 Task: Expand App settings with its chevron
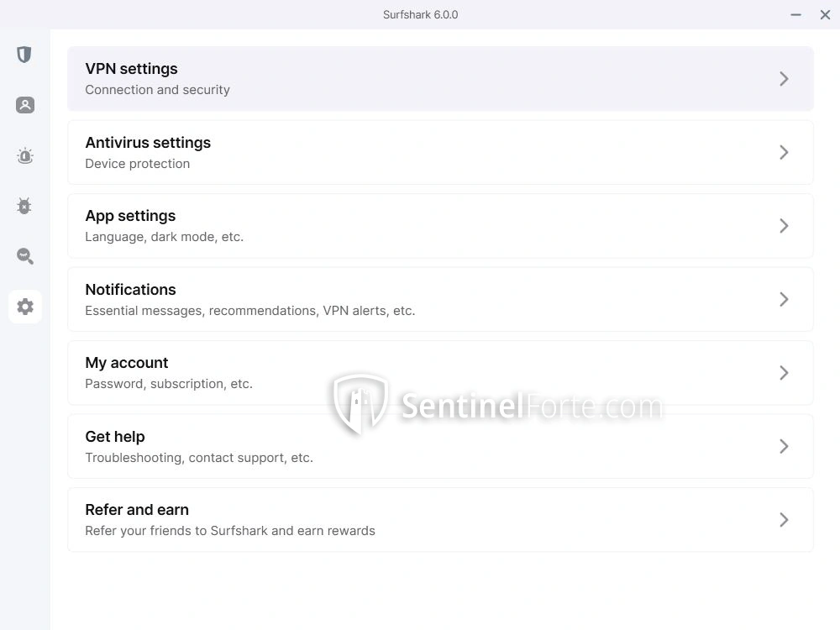coord(784,226)
